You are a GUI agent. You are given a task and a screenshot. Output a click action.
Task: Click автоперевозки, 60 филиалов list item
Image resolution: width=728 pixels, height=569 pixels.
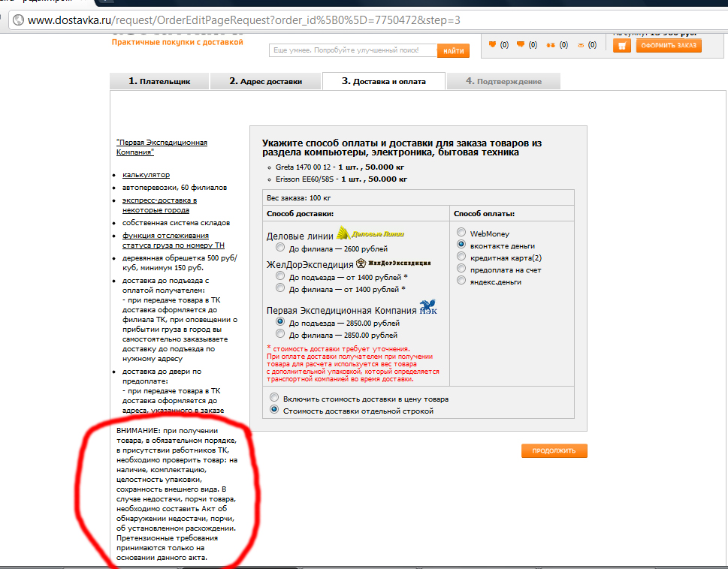(174, 188)
